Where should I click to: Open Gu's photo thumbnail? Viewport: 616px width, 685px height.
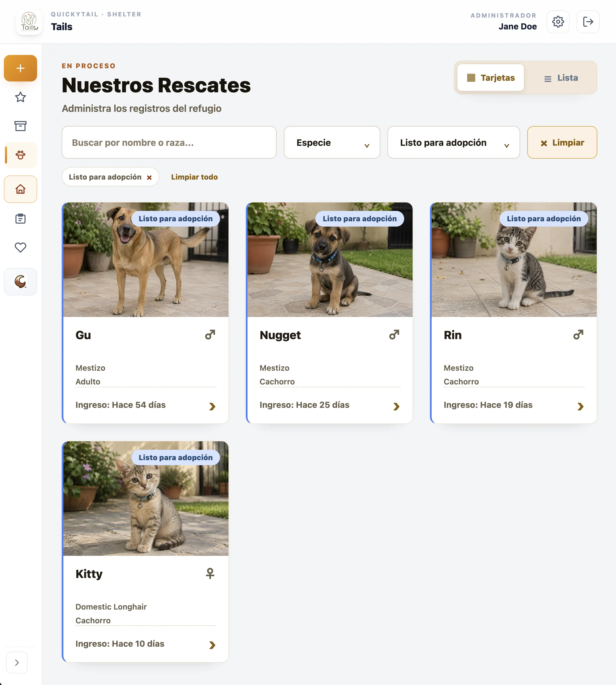[146, 260]
